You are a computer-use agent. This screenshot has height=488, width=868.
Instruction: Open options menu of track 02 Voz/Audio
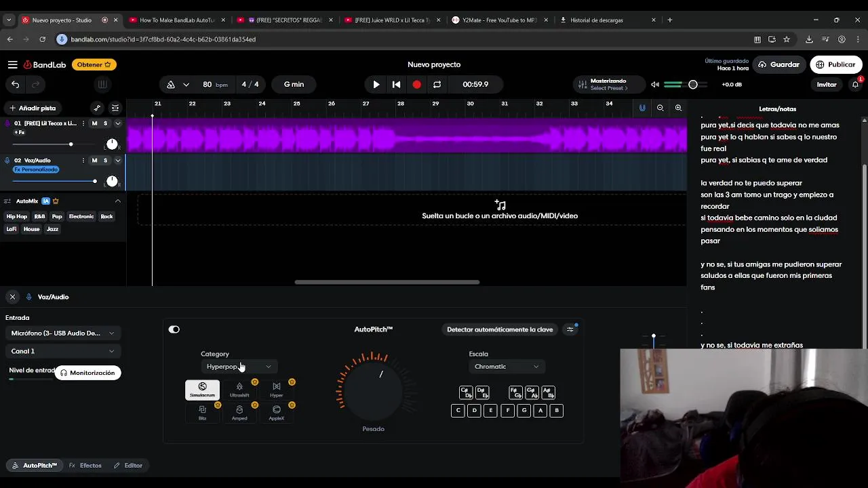coord(83,161)
